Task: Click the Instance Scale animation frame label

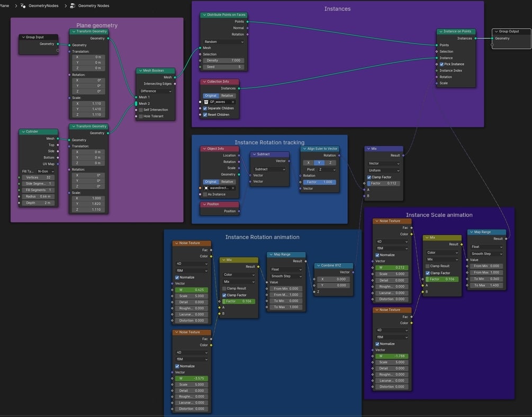Action: click(439, 215)
